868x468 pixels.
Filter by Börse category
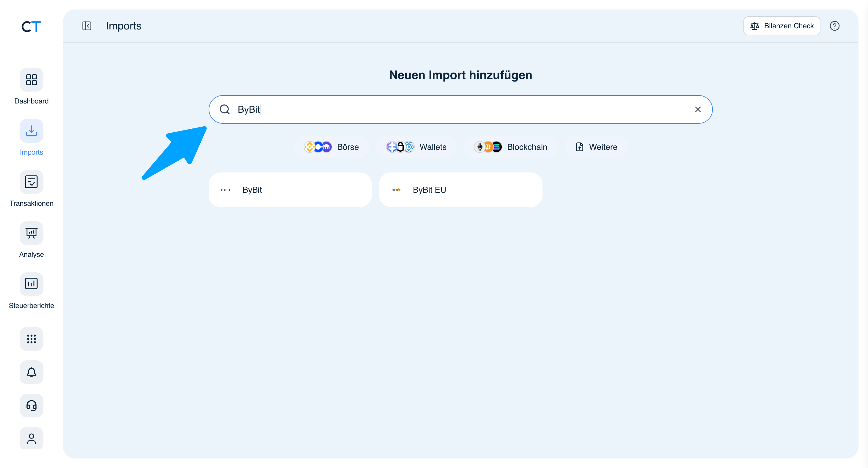pos(331,147)
